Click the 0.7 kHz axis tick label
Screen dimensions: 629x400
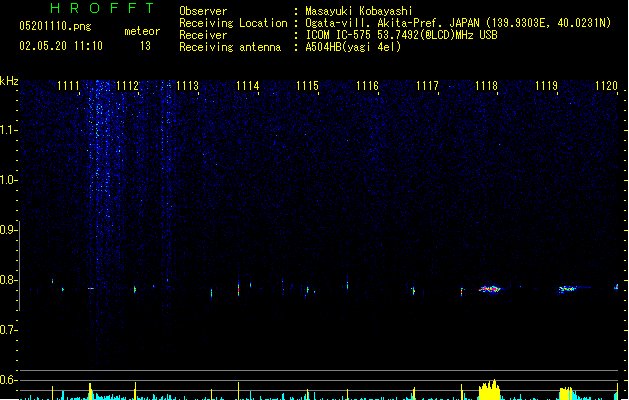click(x=8, y=330)
